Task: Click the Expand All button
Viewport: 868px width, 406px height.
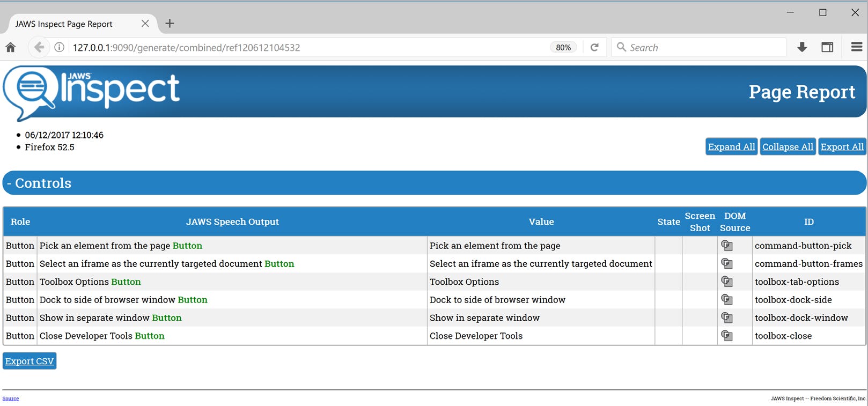Action: (x=731, y=147)
